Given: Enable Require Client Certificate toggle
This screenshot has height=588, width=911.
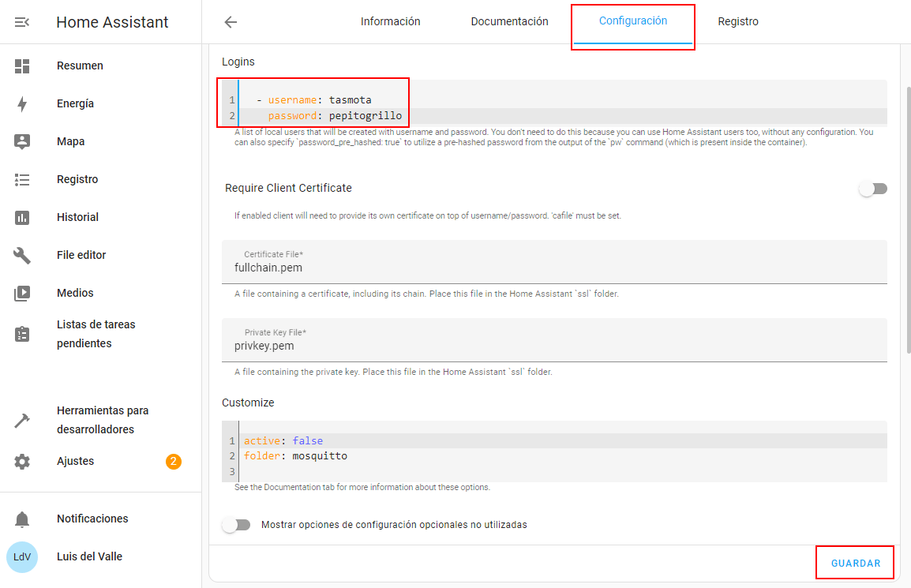Looking at the screenshot, I should 873,189.
